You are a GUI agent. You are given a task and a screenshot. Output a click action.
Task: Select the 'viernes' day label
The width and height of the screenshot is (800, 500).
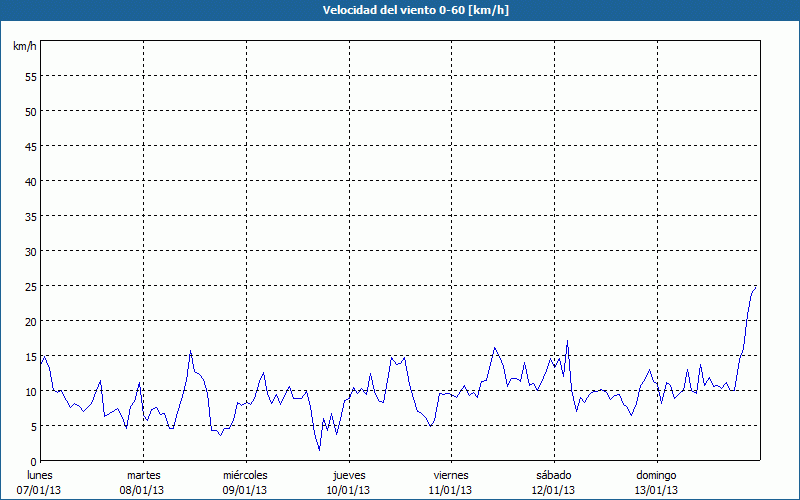tap(450, 475)
